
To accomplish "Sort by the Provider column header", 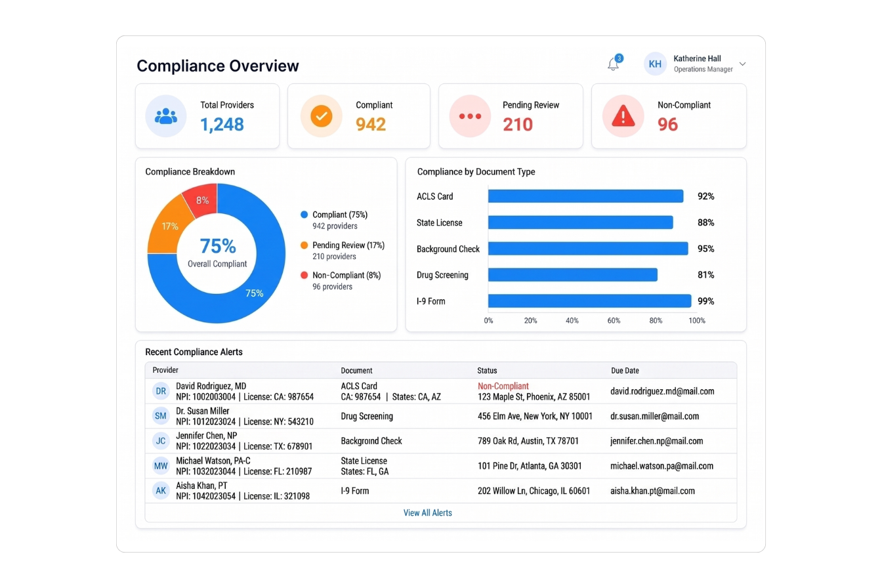I will tap(165, 370).
